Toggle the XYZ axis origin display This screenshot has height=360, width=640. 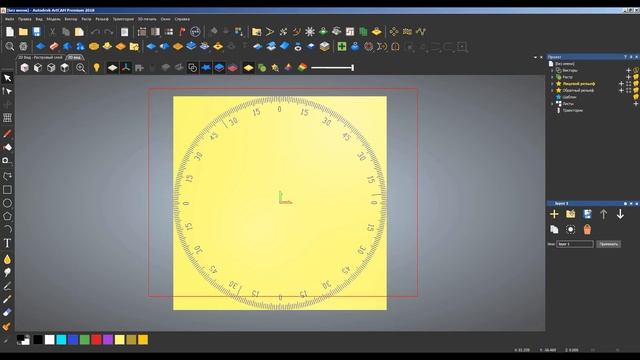click(126, 68)
